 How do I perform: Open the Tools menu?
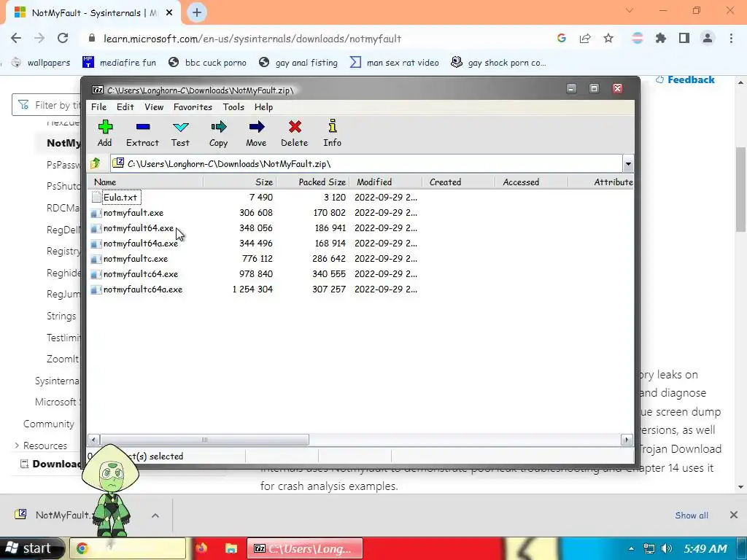point(233,107)
